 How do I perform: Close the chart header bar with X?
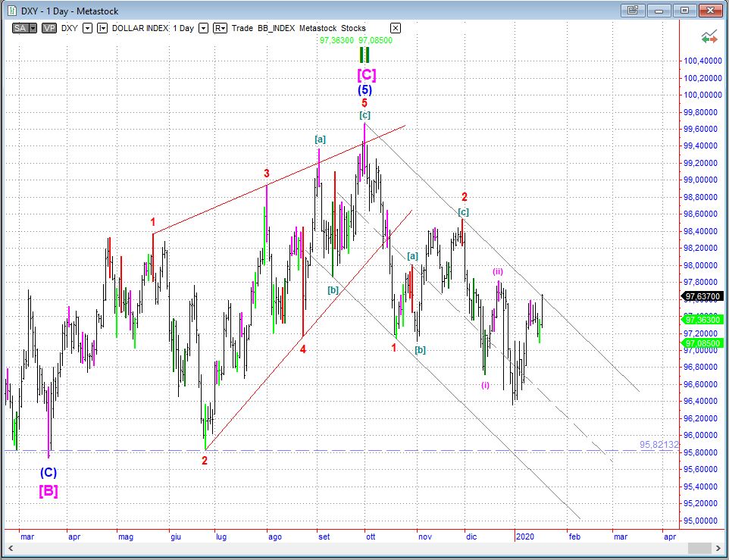[x=395, y=28]
